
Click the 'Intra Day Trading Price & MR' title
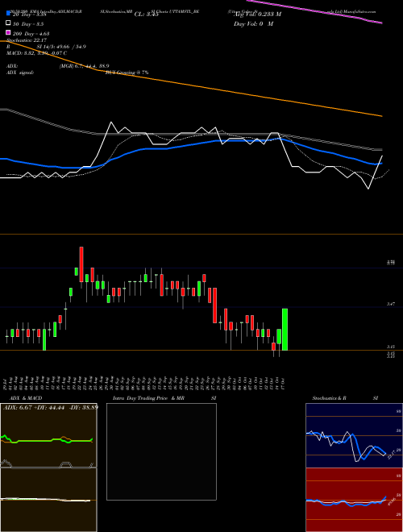[x=148, y=398]
